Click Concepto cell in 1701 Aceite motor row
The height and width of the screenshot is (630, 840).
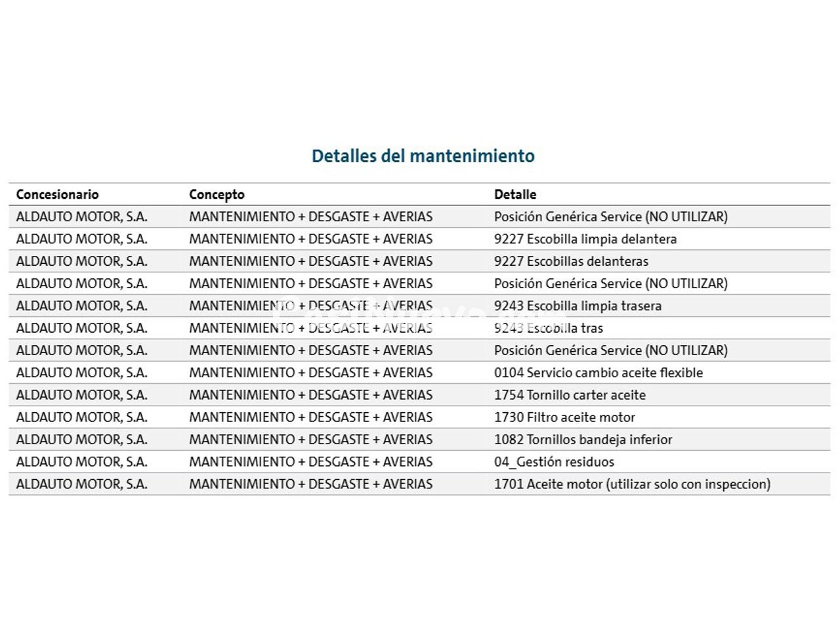point(310,484)
